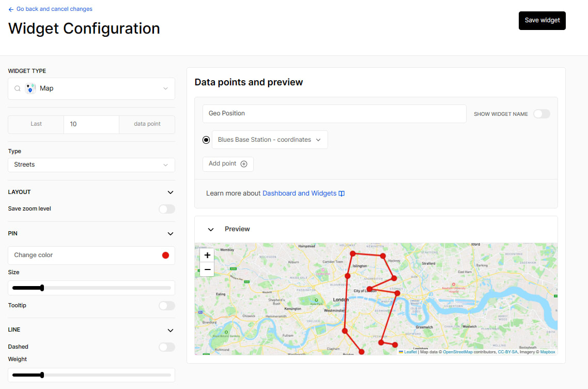Collapse the Preview panel
This screenshot has width=588, height=389.
pos(211,230)
